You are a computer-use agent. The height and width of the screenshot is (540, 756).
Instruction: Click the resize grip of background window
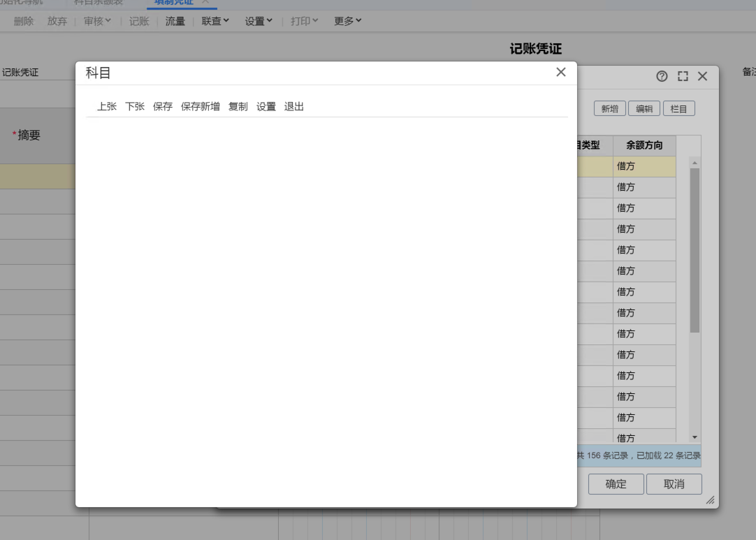click(x=710, y=500)
